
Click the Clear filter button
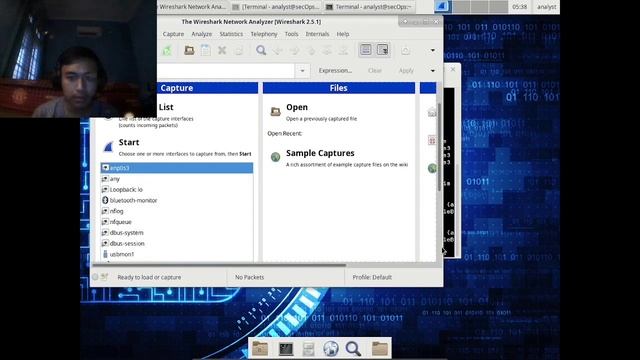pos(374,71)
